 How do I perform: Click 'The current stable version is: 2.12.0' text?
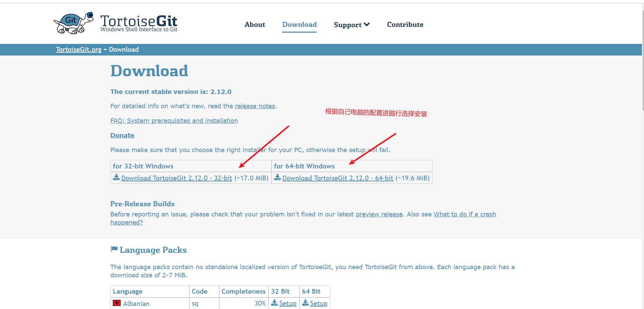(x=171, y=92)
